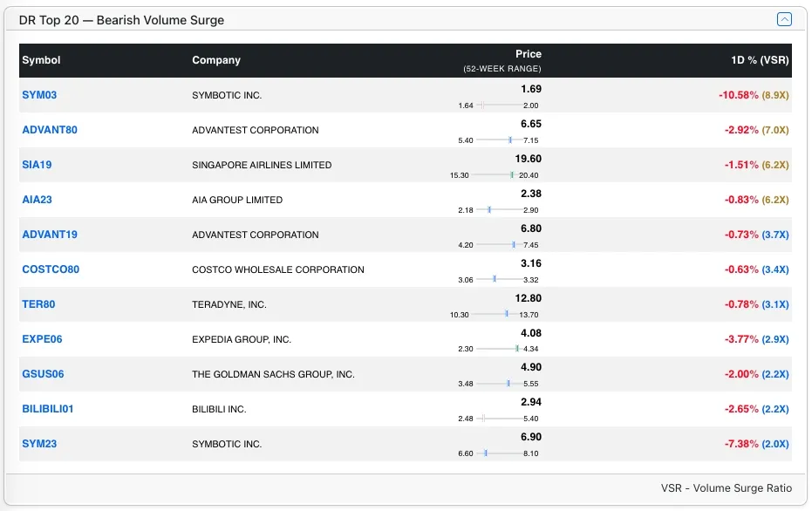Click the 52-week range bar for BILIBILI01

tap(499, 419)
